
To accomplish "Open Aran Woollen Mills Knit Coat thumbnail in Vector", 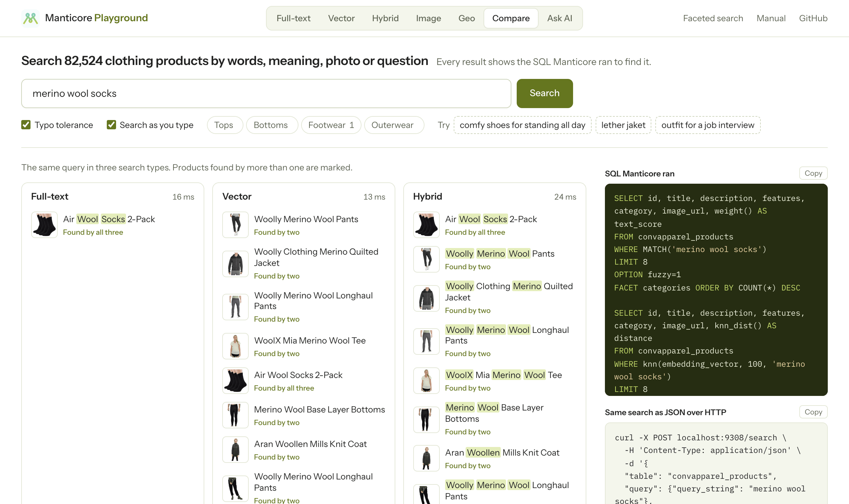I will click(x=235, y=450).
